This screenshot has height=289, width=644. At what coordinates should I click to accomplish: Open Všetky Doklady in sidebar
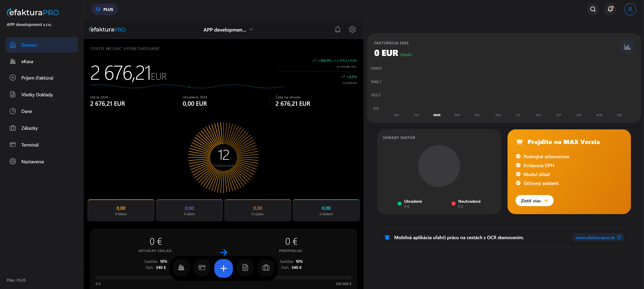tap(42, 95)
